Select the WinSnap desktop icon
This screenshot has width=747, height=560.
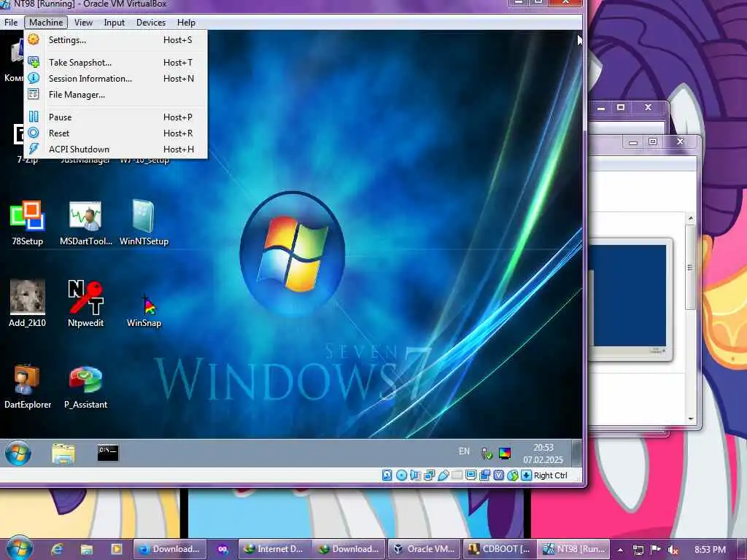pos(144,309)
